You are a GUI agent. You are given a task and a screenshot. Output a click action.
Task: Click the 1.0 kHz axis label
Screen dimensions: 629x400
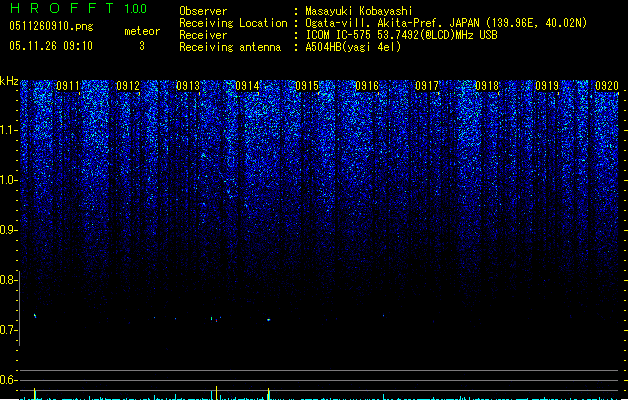[8, 180]
